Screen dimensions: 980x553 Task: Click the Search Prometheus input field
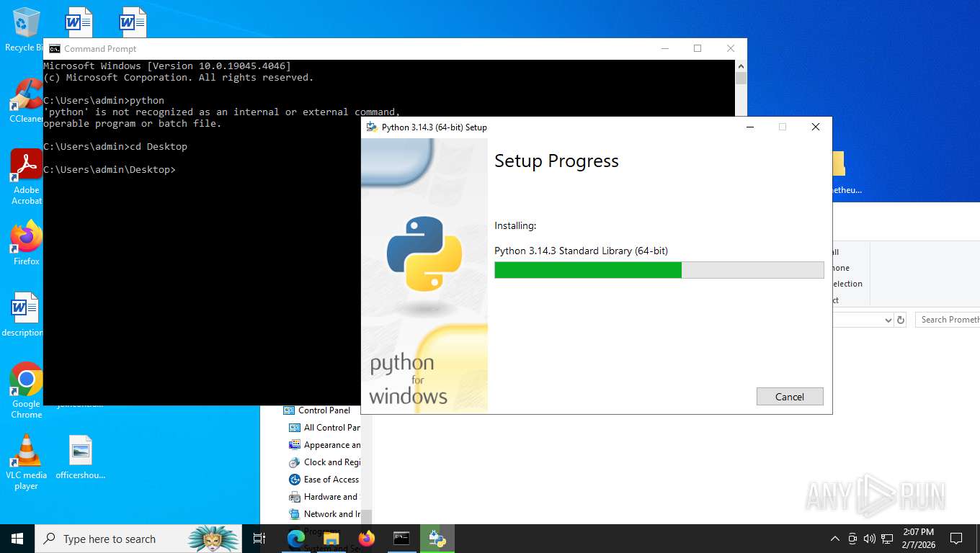point(948,320)
